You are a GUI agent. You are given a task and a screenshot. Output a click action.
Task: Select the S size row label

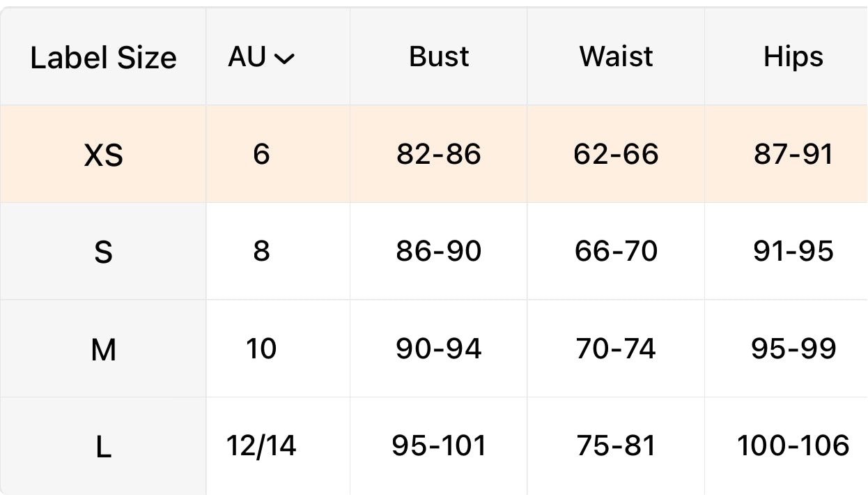point(103,252)
